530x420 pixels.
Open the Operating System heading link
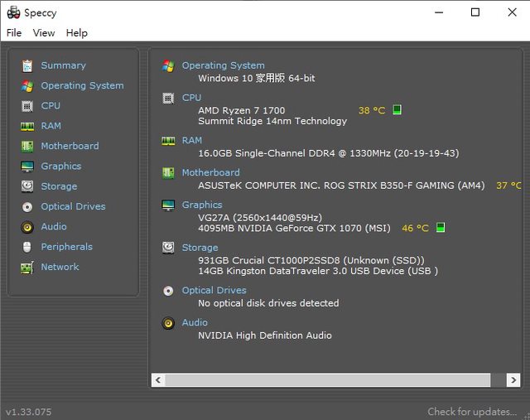click(x=223, y=65)
